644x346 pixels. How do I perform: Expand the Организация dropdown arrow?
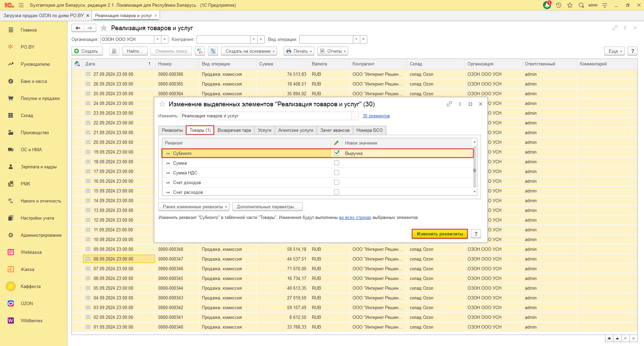157,39
